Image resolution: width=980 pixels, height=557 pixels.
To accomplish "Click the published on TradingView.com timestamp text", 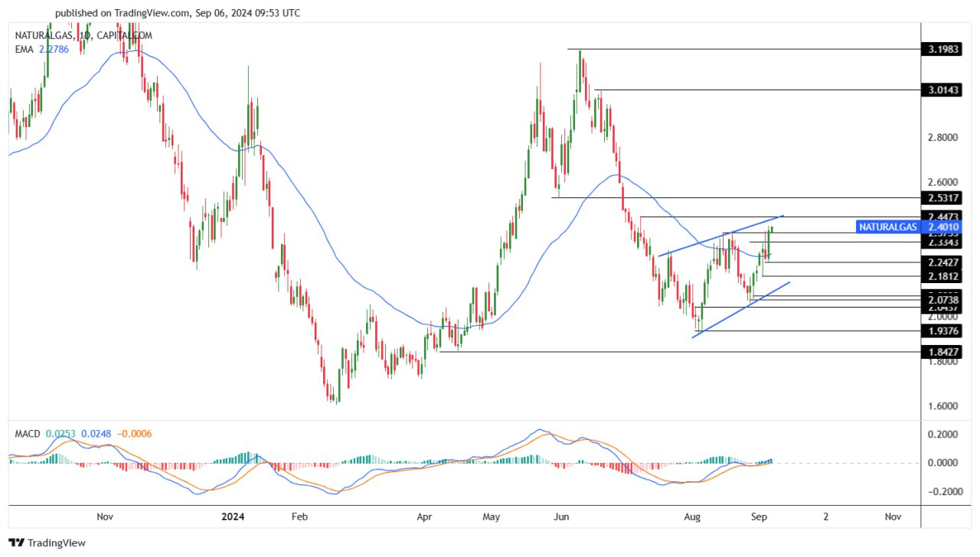I will (x=178, y=13).
